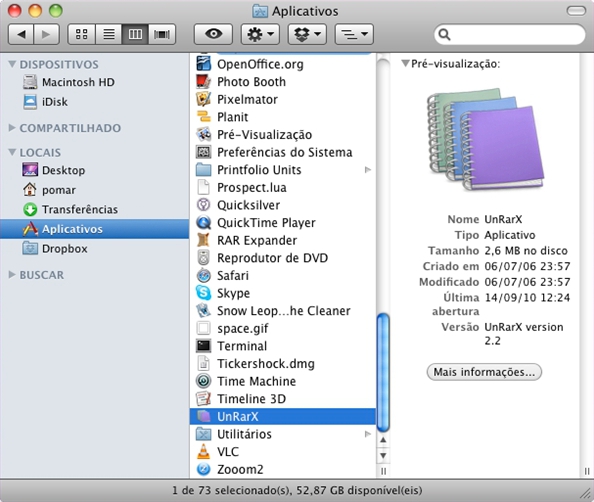Open Dropbox folder in sidebar
The image size is (594, 502).
point(55,249)
